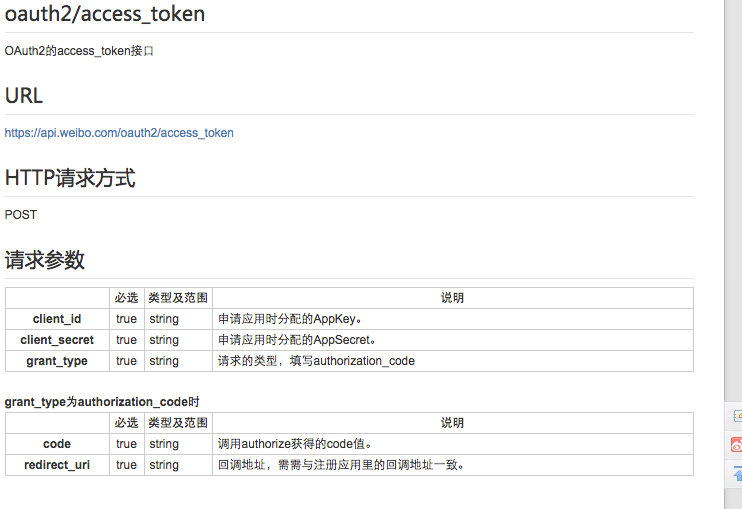The height and width of the screenshot is (509, 742).
Task: Click the HTTP请求方式 heading
Action: point(70,178)
